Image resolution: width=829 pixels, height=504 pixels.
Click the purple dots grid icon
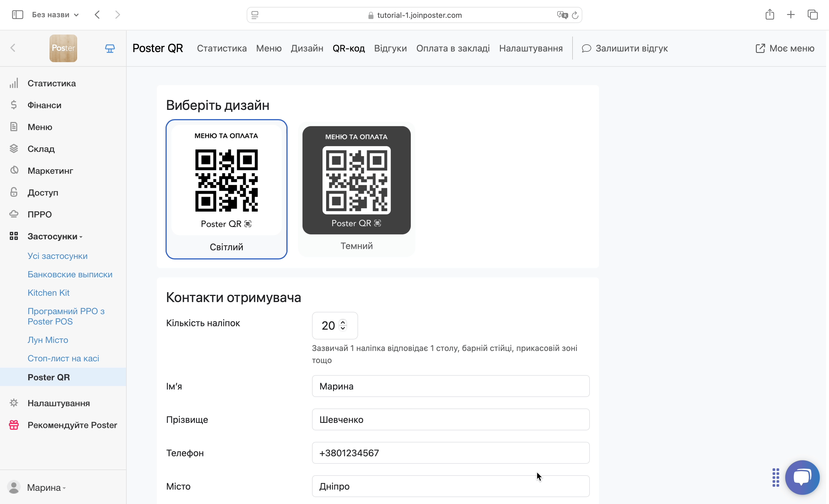tap(775, 477)
